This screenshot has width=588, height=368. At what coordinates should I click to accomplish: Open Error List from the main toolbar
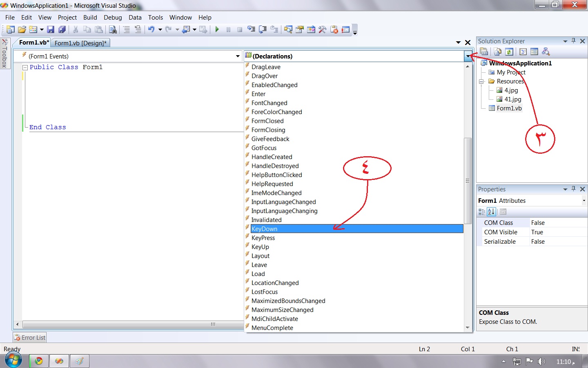click(x=334, y=29)
